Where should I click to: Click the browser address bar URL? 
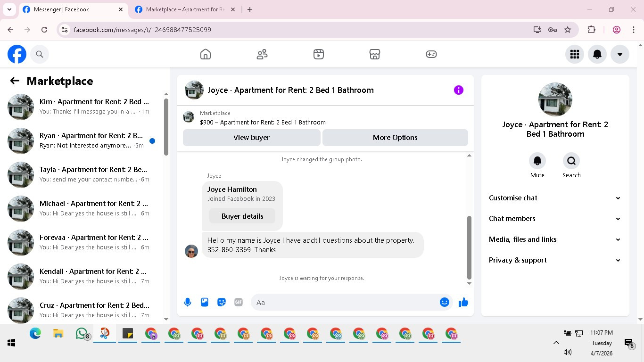pos(142,30)
